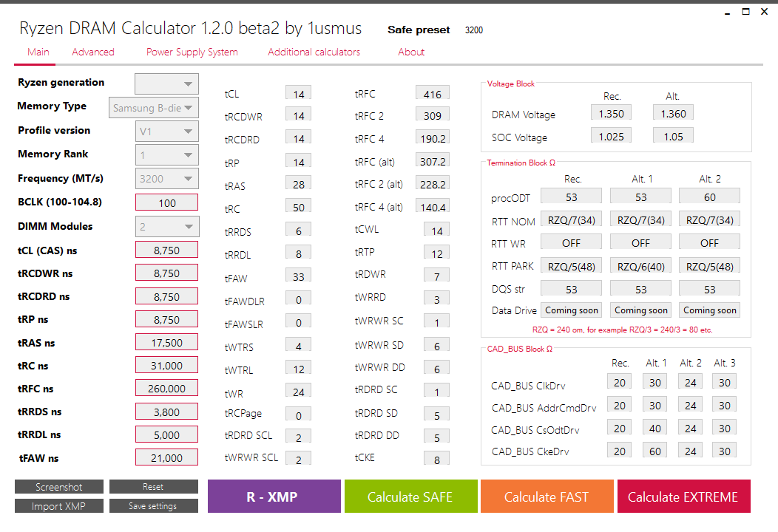Maximize the DRAM Calculator window

(x=745, y=11)
